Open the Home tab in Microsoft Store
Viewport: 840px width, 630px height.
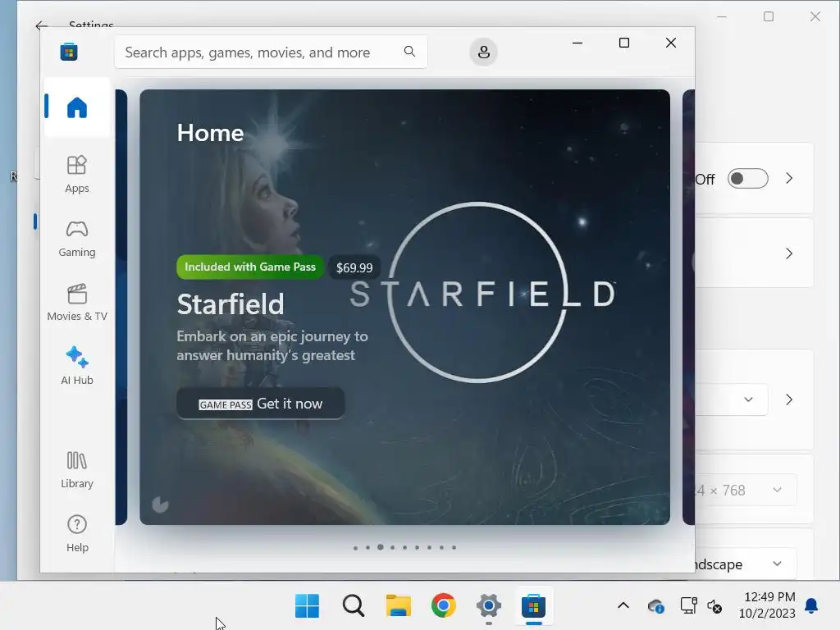[76, 107]
